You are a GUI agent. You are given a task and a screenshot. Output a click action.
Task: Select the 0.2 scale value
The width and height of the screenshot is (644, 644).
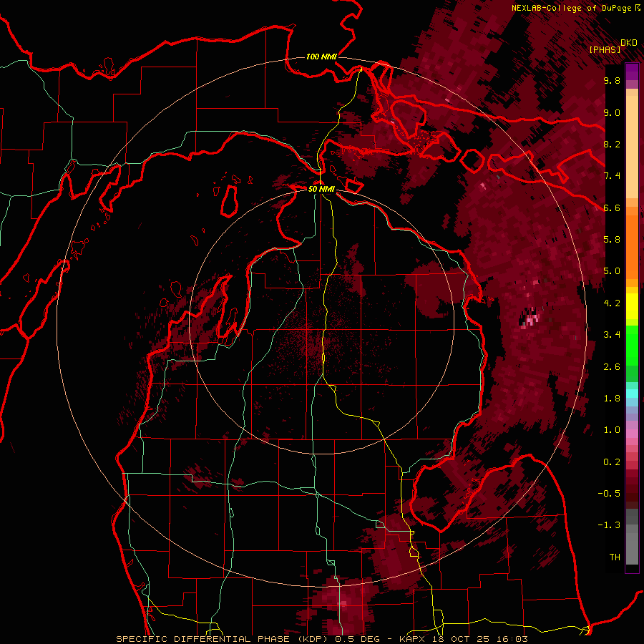point(612,462)
